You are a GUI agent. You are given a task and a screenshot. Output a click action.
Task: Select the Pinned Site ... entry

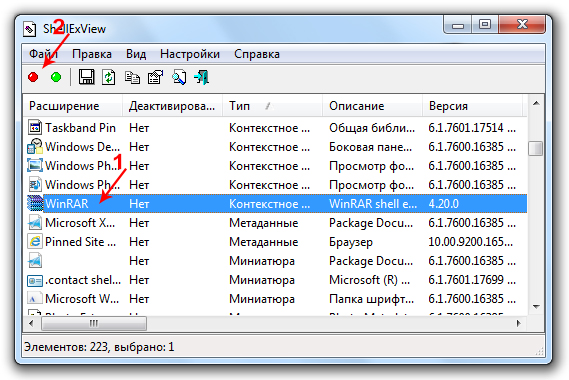(81, 242)
